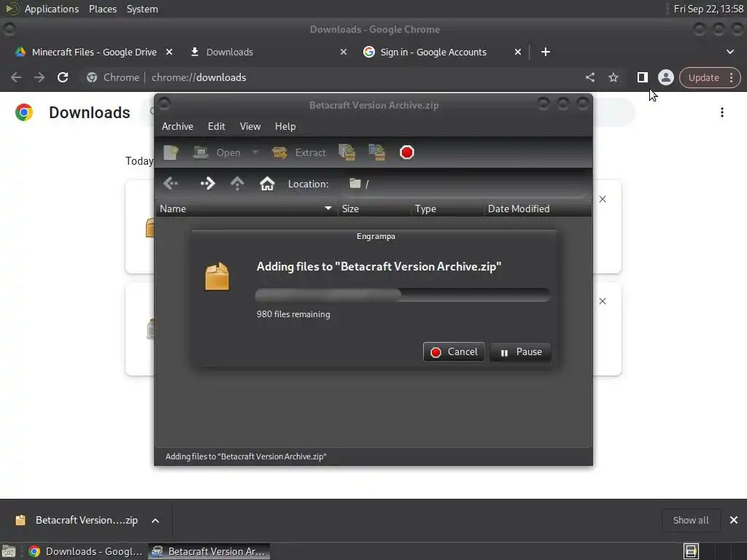Click the workspace switcher icon in bottom panel
This screenshot has height=560, width=747.
tap(691, 551)
